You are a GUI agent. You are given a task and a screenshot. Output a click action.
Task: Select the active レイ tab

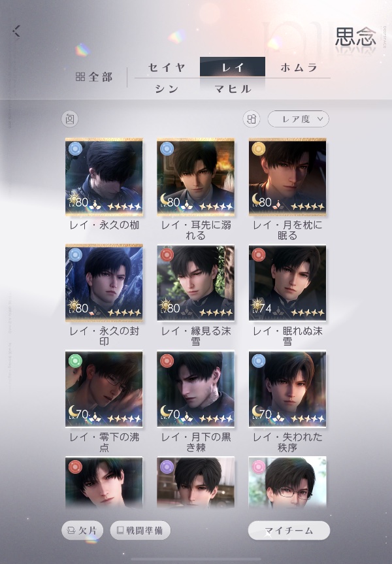coord(233,67)
